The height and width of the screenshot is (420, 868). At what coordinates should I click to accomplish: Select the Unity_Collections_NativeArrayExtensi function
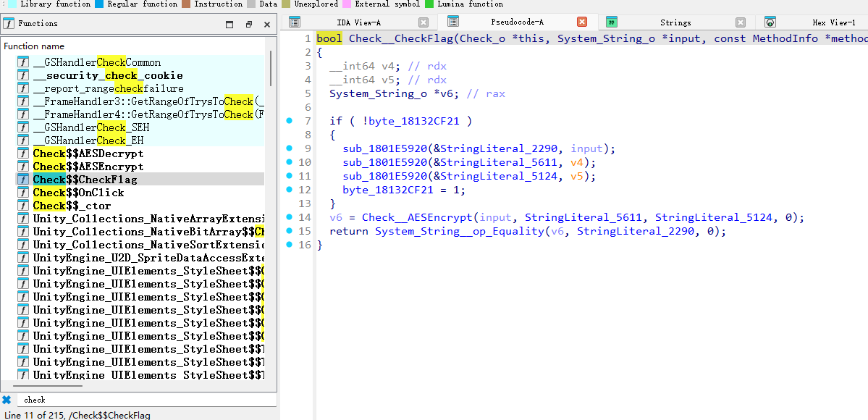(148, 218)
